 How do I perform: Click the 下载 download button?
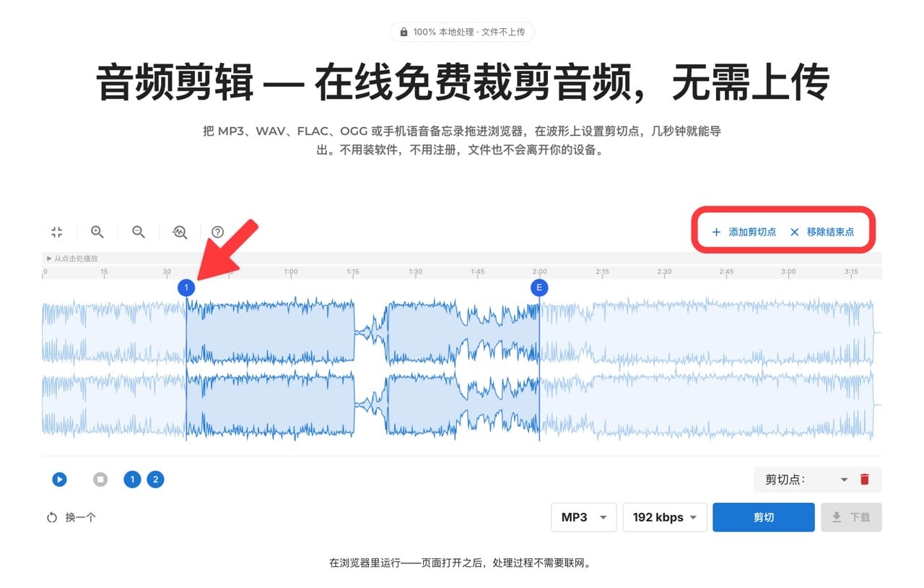pos(851,517)
